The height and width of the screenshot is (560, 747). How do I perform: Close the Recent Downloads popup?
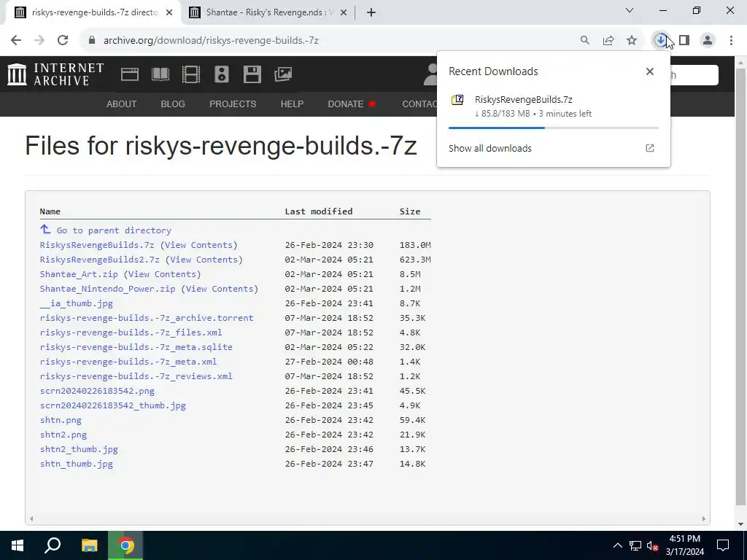(650, 71)
